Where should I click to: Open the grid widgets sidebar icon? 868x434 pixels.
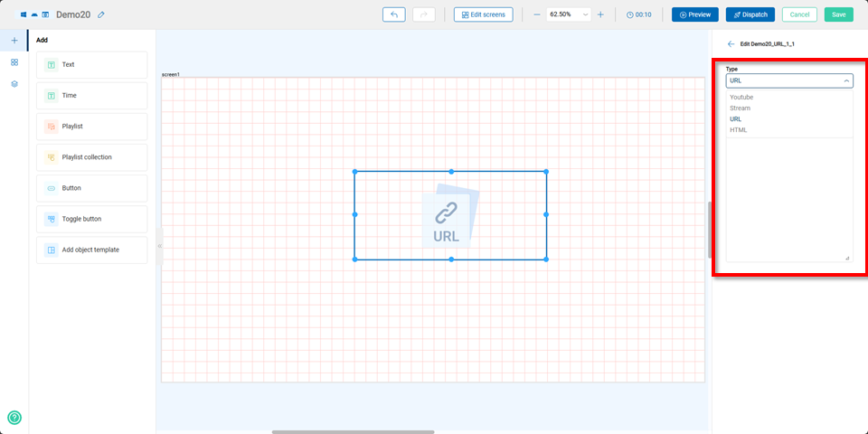tap(14, 62)
